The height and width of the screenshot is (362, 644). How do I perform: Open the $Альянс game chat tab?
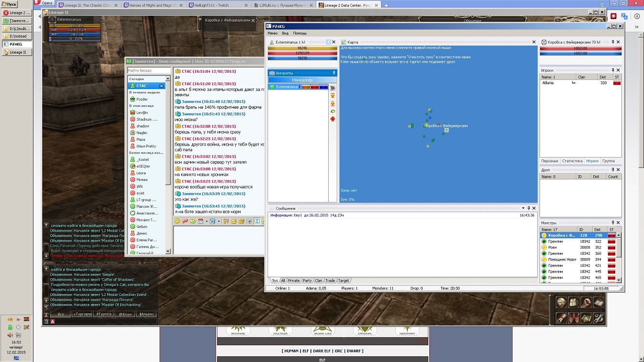coord(146,314)
